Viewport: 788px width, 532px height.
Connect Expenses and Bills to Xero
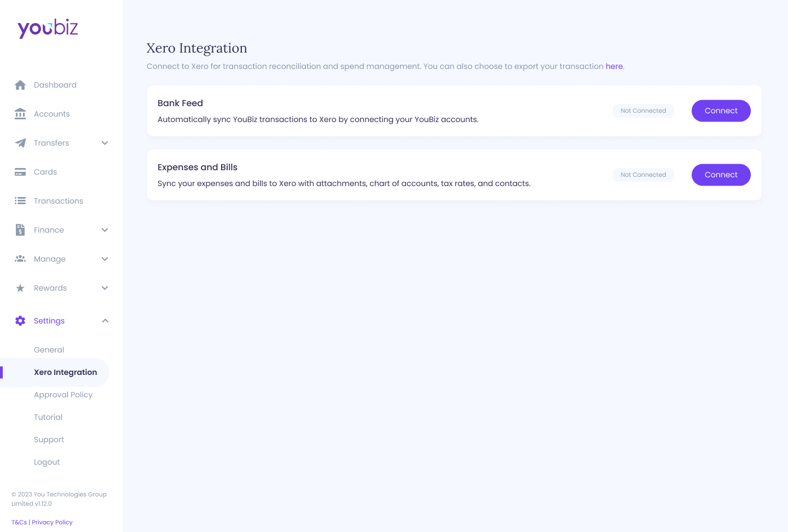point(721,175)
